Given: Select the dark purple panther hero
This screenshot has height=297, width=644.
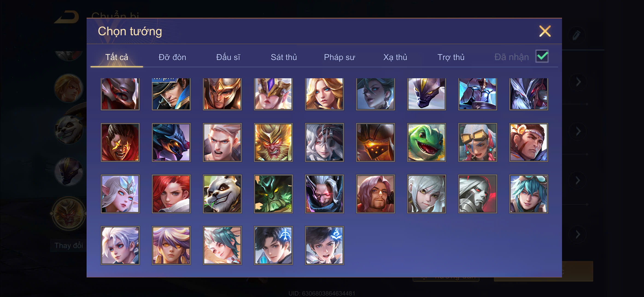Looking at the screenshot, I should point(426,94).
